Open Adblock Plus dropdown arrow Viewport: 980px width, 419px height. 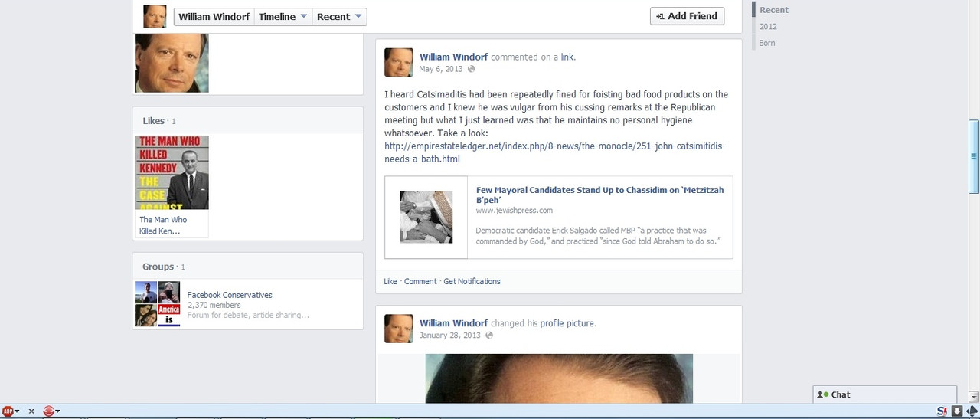tap(18, 411)
